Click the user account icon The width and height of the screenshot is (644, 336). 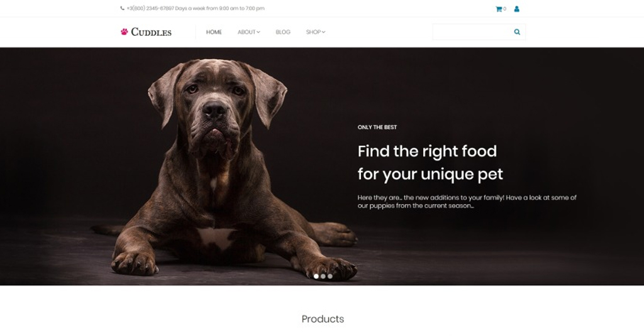click(x=517, y=9)
